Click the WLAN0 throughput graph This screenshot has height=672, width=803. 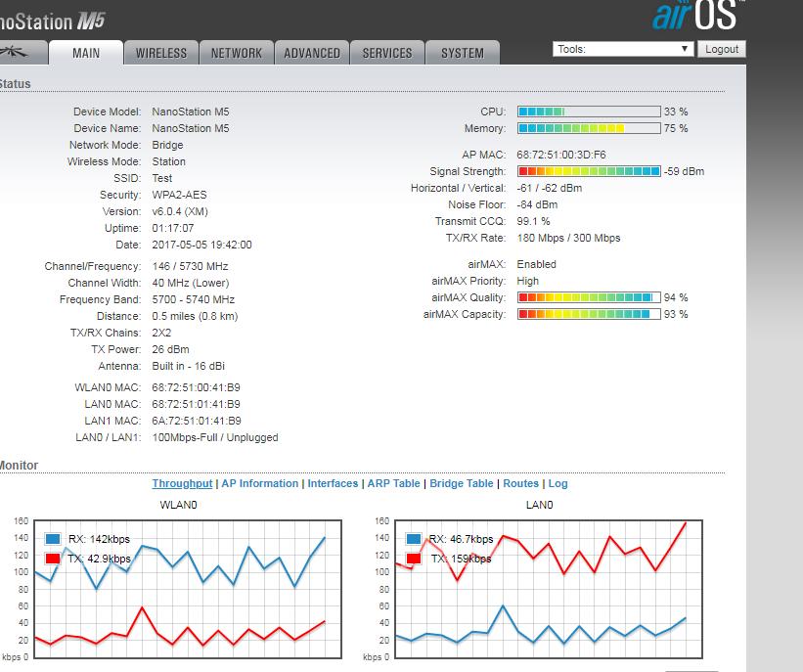coord(188,589)
